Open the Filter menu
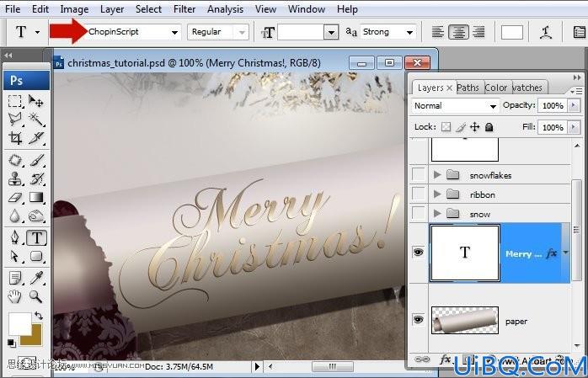The width and height of the screenshot is (588, 378). pyautogui.click(x=184, y=9)
